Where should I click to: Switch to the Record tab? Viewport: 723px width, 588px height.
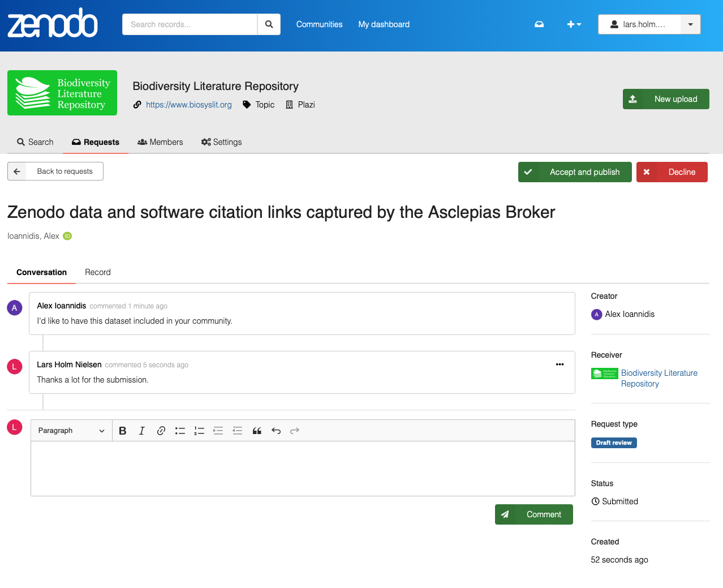[98, 272]
